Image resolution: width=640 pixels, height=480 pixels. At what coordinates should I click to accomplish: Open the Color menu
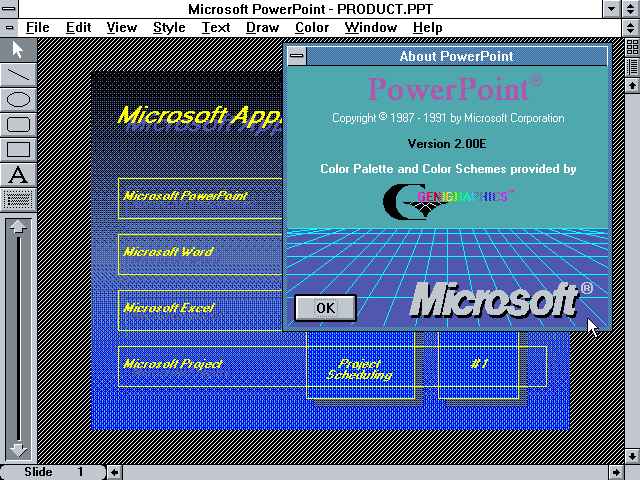pyautogui.click(x=312, y=27)
